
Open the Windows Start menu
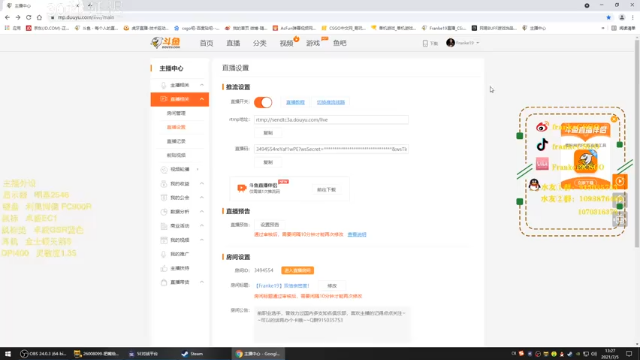coord(8,353)
